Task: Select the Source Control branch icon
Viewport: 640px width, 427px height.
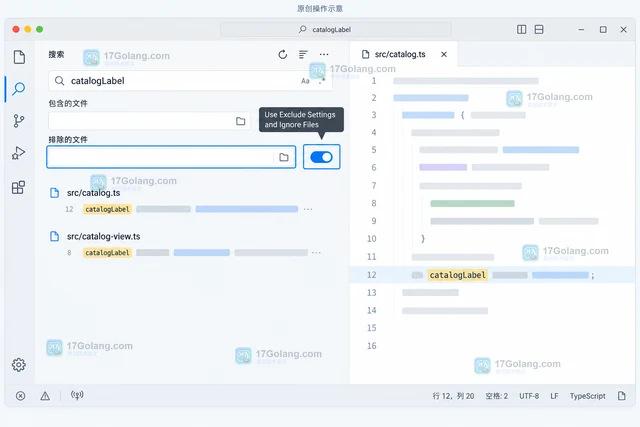Action: 19,121
